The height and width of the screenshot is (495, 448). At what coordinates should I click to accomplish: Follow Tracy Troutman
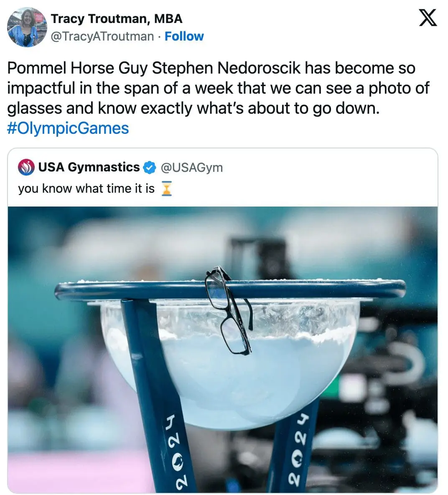184,36
